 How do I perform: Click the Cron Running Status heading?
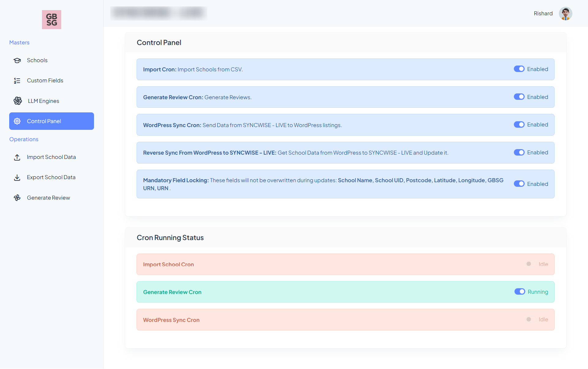170,238
